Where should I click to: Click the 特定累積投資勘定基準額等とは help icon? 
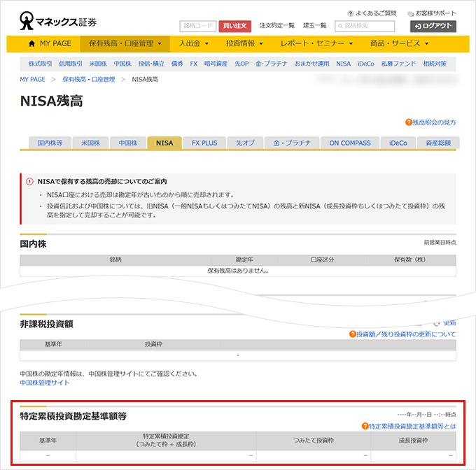pos(365,427)
